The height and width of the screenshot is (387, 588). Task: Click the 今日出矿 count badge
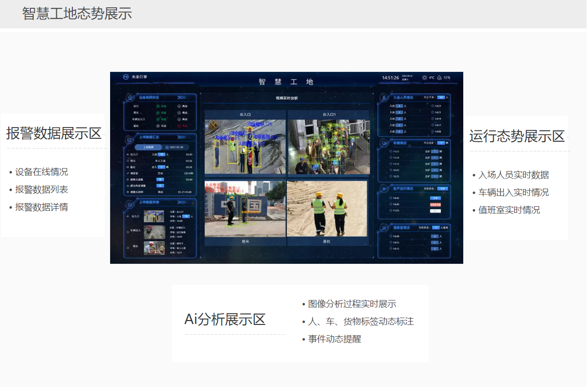(441, 143)
